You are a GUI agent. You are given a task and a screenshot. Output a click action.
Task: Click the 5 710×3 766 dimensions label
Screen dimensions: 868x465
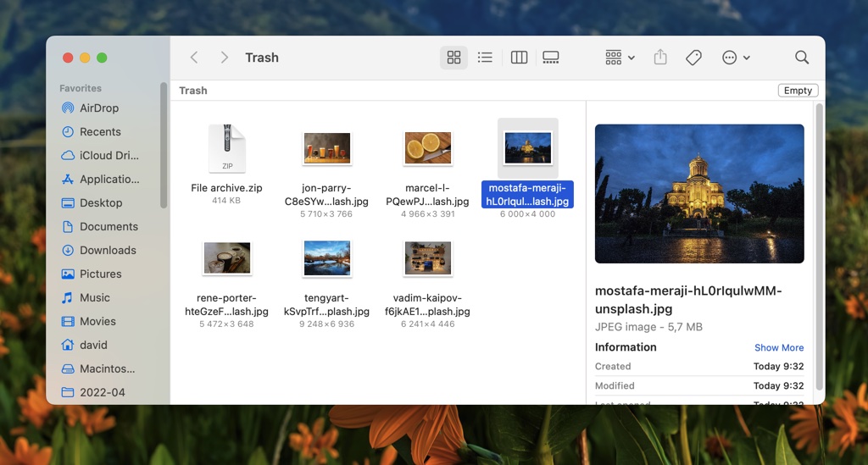(326, 214)
